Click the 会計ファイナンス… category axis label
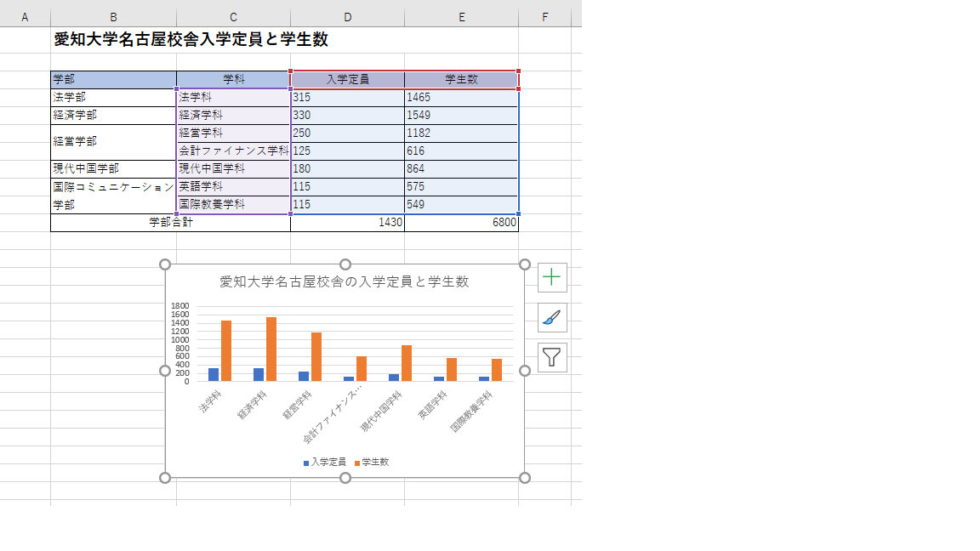 (331, 414)
